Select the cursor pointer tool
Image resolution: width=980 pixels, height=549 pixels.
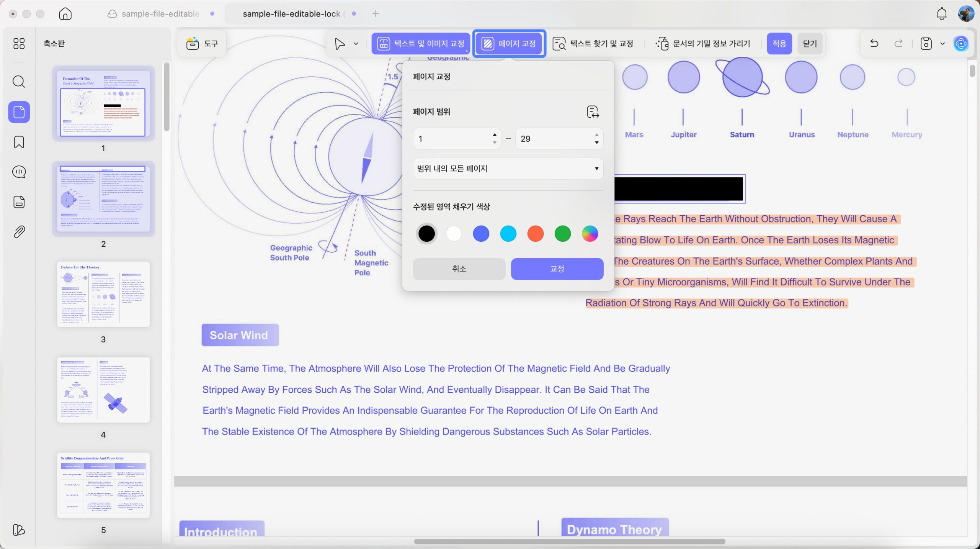tap(339, 43)
